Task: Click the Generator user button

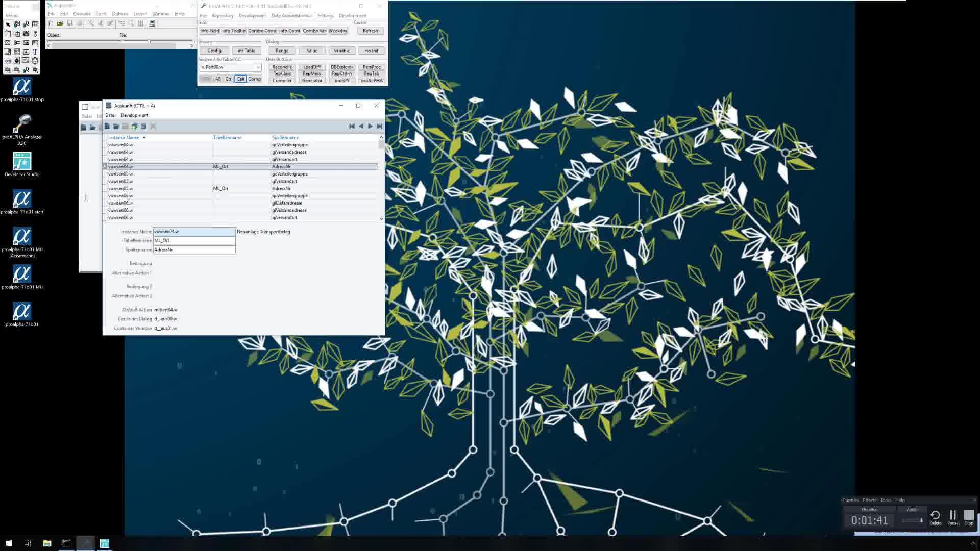Action: click(x=312, y=81)
